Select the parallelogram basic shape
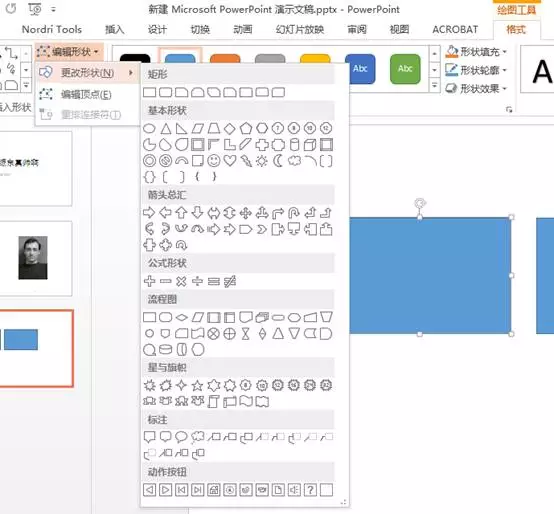The height and width of the screenshot is (514, 554). pyautogui.click(x=198, y=128)
